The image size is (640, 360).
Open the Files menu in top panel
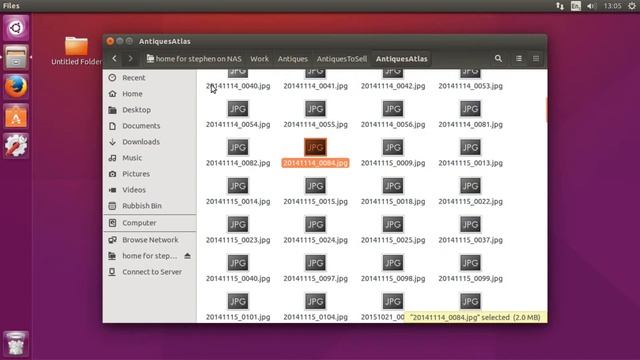click(11, 6)
